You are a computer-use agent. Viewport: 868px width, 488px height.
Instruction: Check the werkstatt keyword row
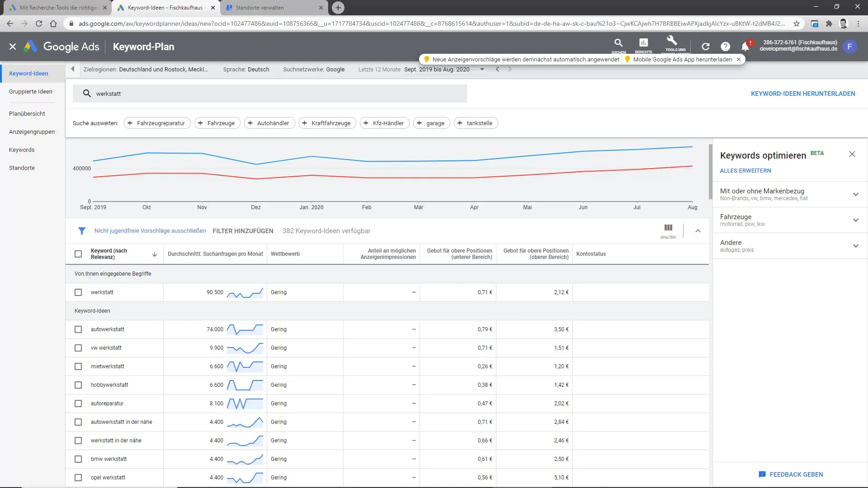pyautogui.click(x=78, y=292)
